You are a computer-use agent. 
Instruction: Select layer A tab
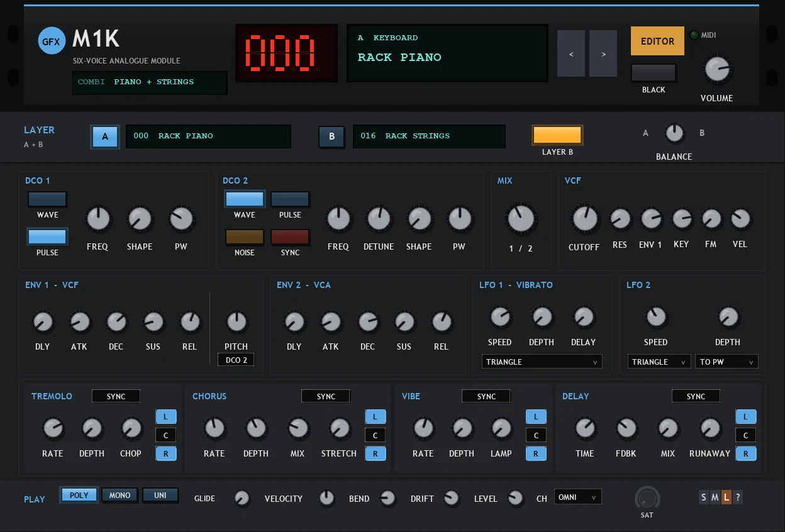(105, 136)
